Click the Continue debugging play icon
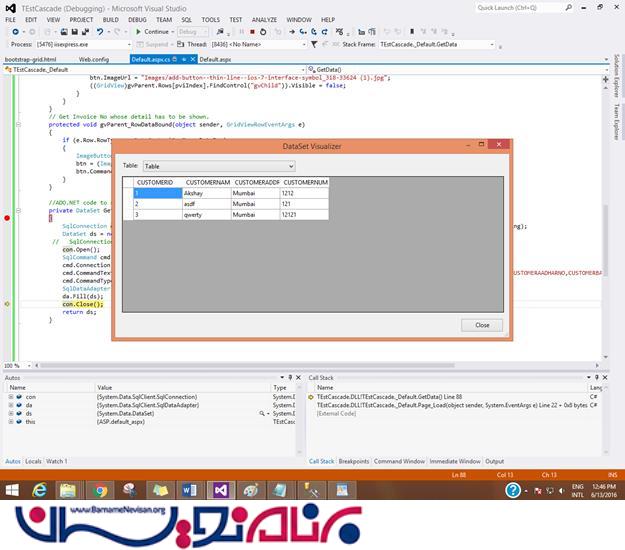 coord(139,31)
